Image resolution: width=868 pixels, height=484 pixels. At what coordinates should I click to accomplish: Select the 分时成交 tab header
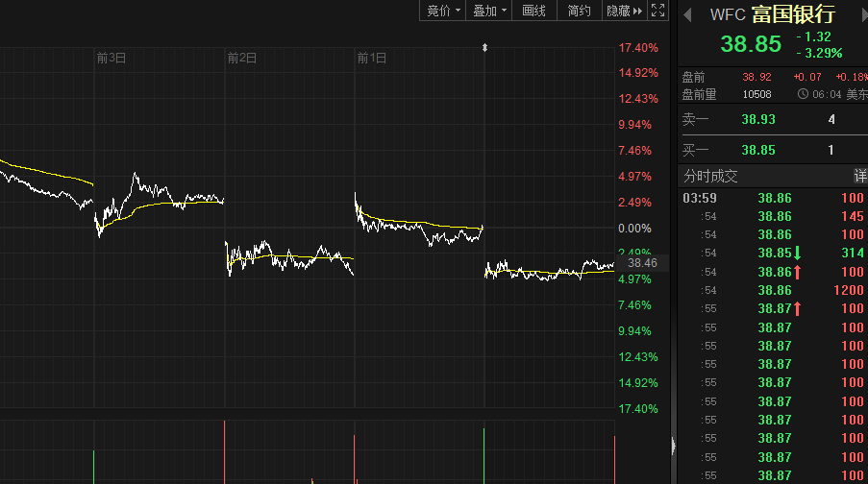[710, 176]
